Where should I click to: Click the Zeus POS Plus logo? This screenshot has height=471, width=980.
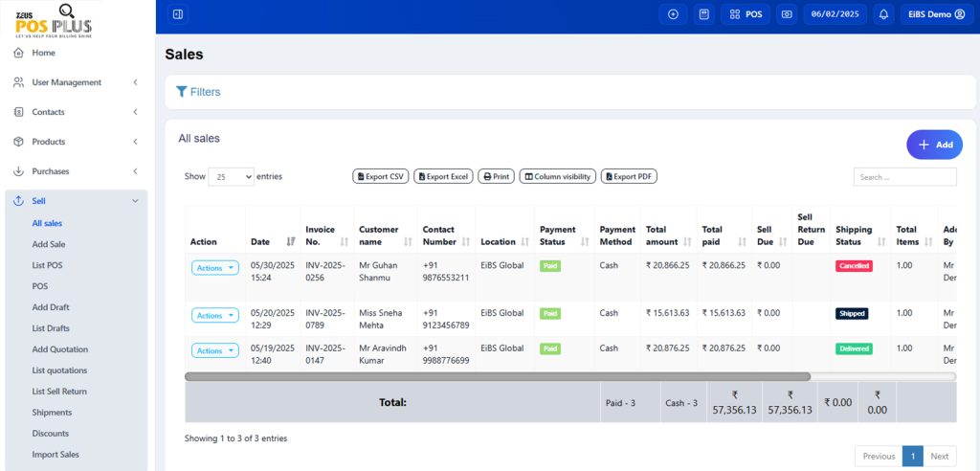click(54, 21)
